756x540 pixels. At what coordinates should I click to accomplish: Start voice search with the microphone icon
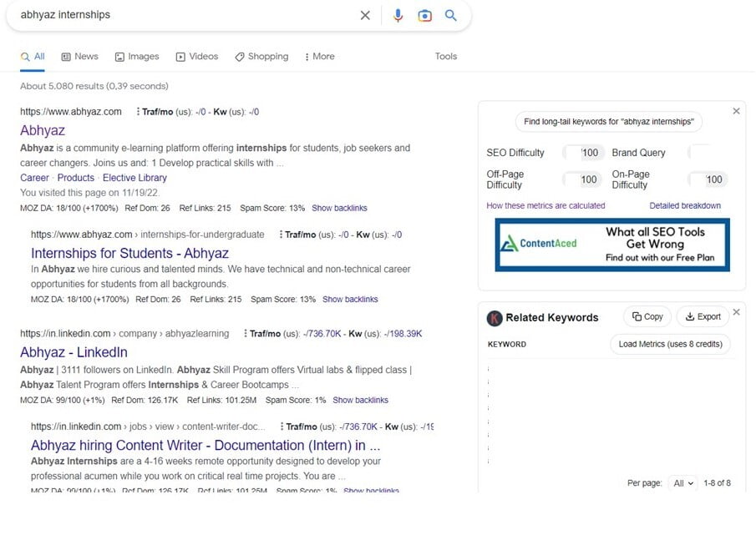(398, 15)
